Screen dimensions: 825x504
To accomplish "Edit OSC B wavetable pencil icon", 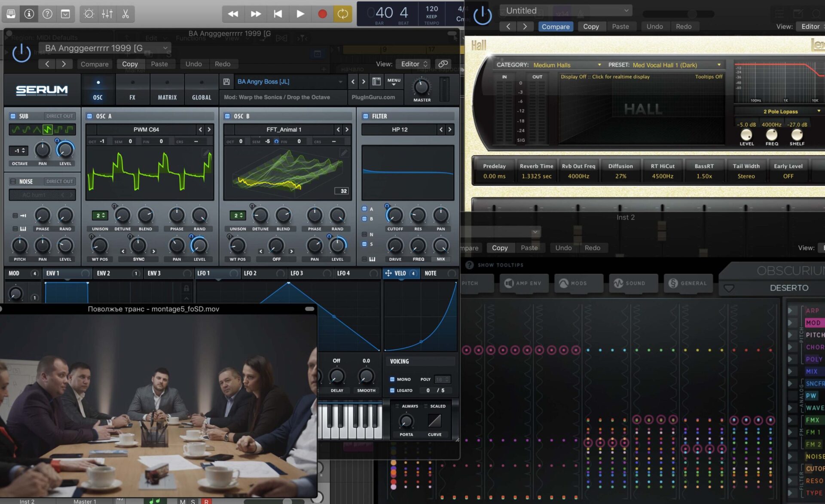I will coord(344,153).
